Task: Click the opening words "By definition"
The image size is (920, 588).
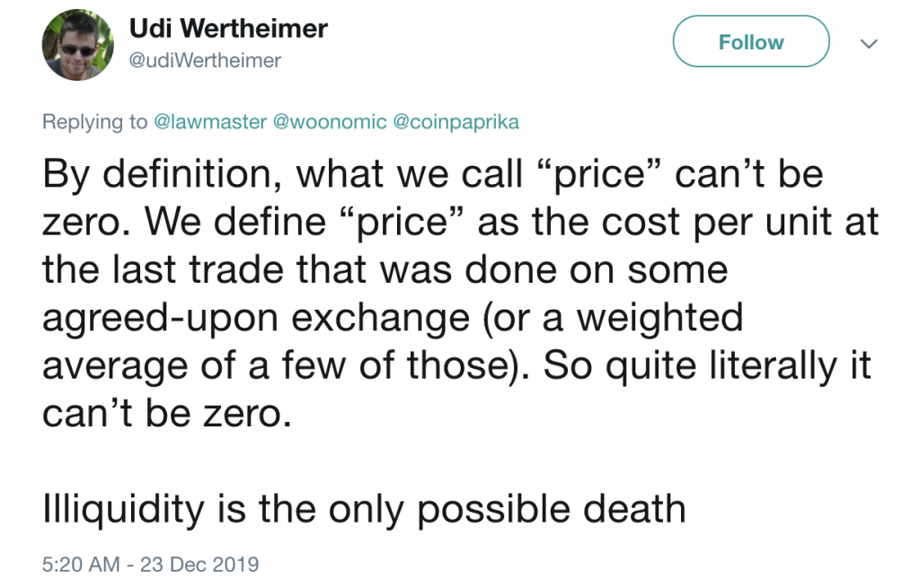Action: click(x=157, y=173)
